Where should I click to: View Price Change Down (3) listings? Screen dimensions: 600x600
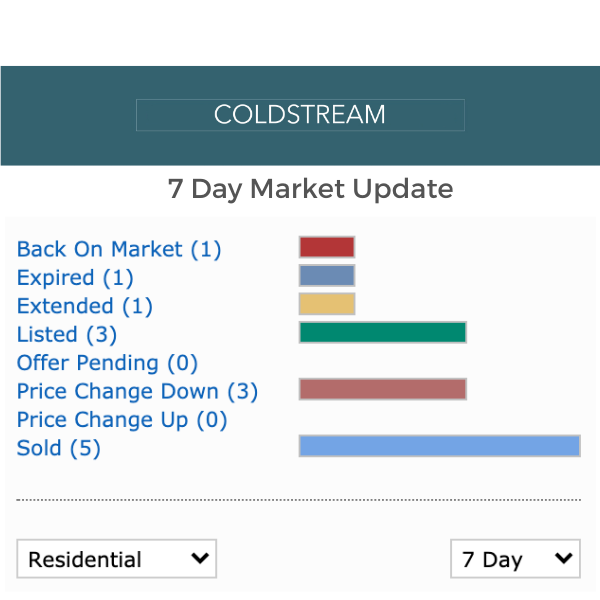[137, 391]
